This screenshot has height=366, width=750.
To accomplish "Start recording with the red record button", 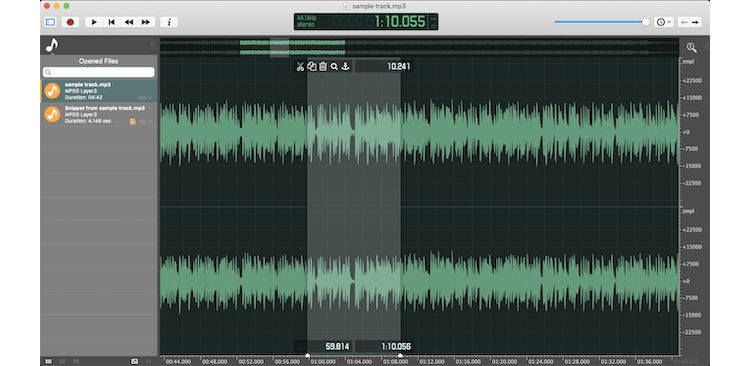I will (70, 22).
